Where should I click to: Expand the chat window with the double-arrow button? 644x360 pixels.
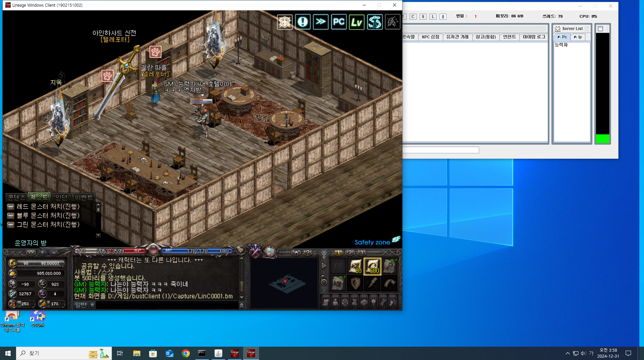[242, 305]
